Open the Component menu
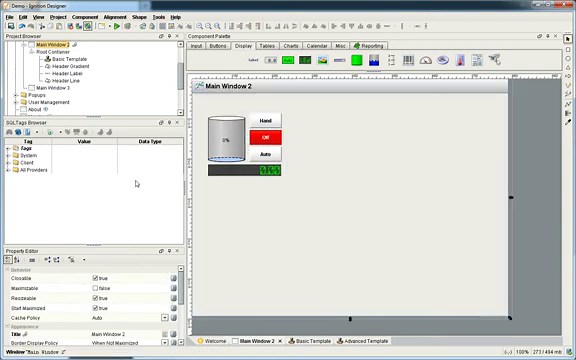 click(85, 17)
